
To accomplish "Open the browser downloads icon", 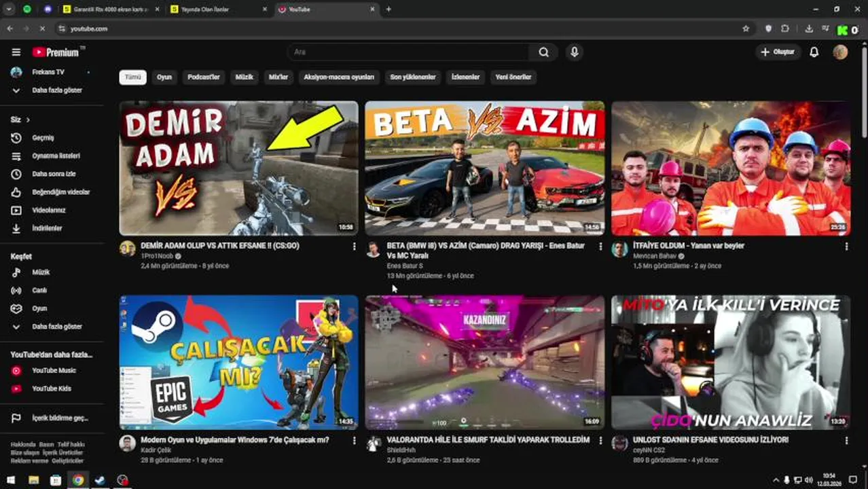I will pos(809,29).
